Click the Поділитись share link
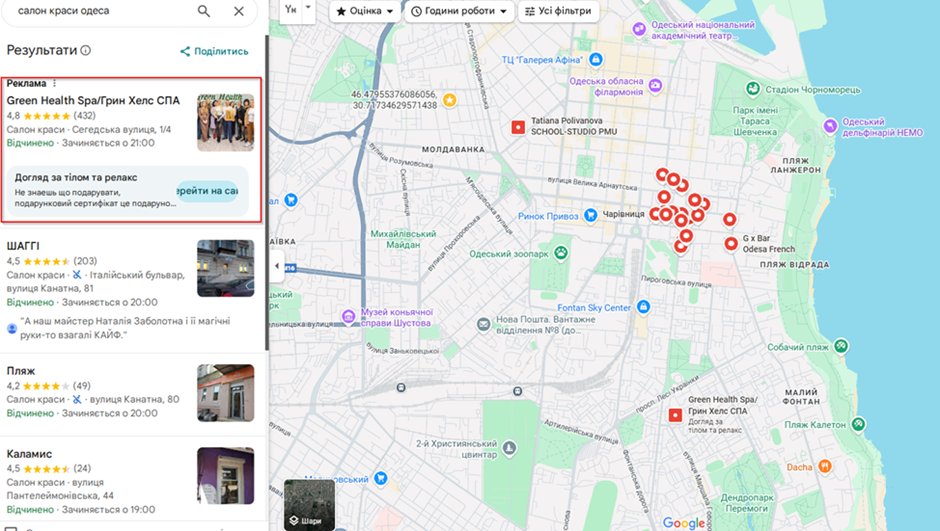Screen dimensions: 940x531 pyautogui.click(x=214, y=51)
